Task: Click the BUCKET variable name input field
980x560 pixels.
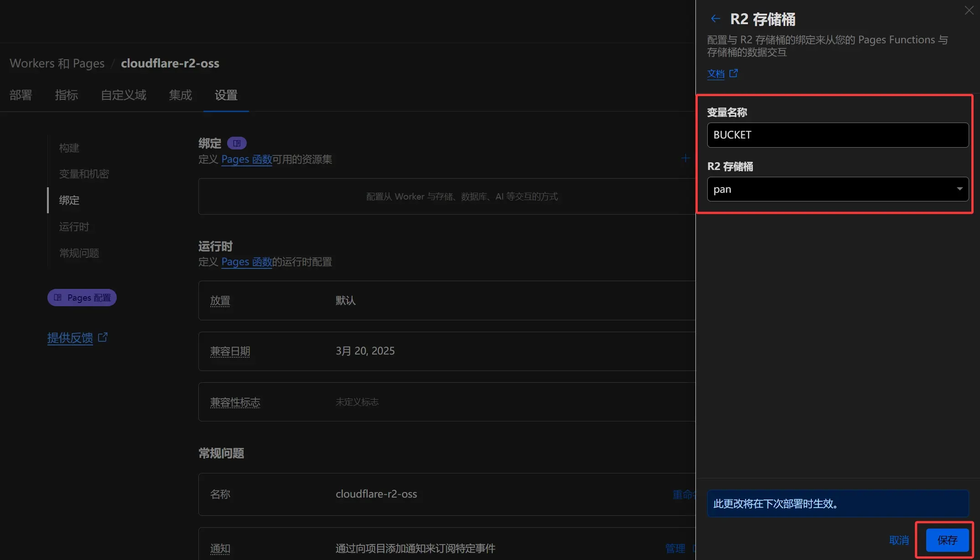Action: tap(837, 135)
